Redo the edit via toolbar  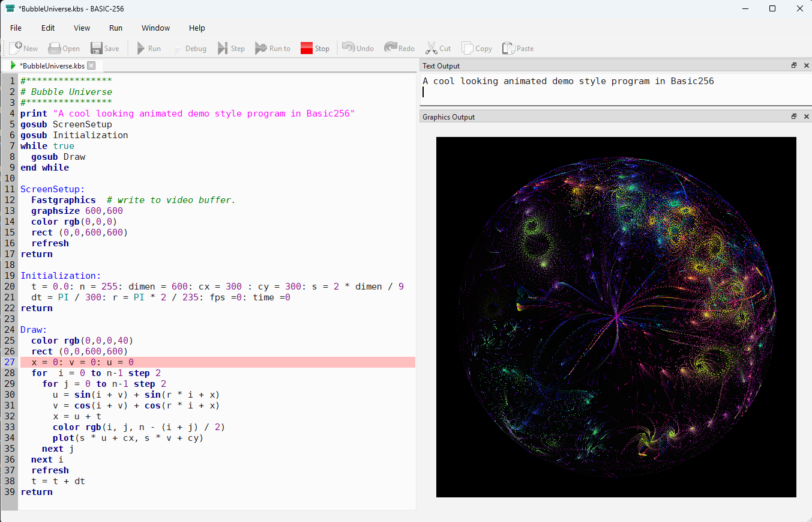(400, 48)
